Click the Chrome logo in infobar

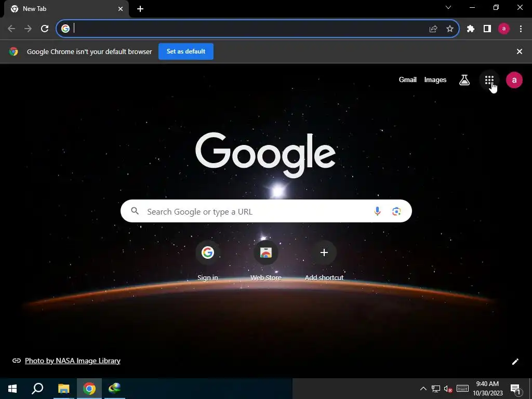[x=14, y=51]
